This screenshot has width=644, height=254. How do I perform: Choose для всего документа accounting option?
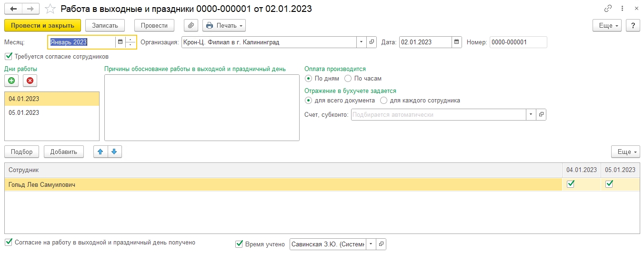pyautogui.click(x=308, y=101)
